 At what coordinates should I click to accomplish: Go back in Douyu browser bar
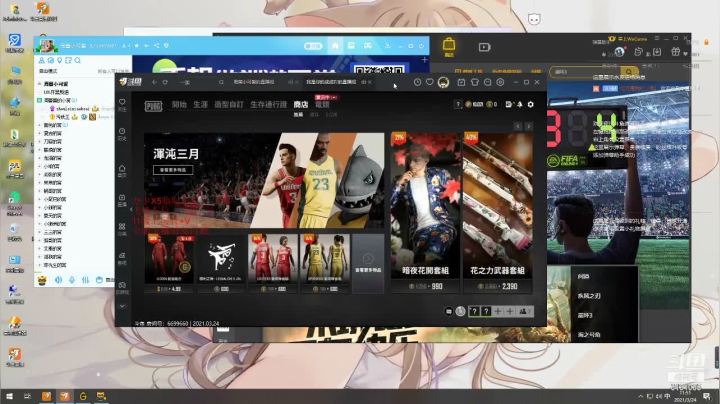click(154, 82)
